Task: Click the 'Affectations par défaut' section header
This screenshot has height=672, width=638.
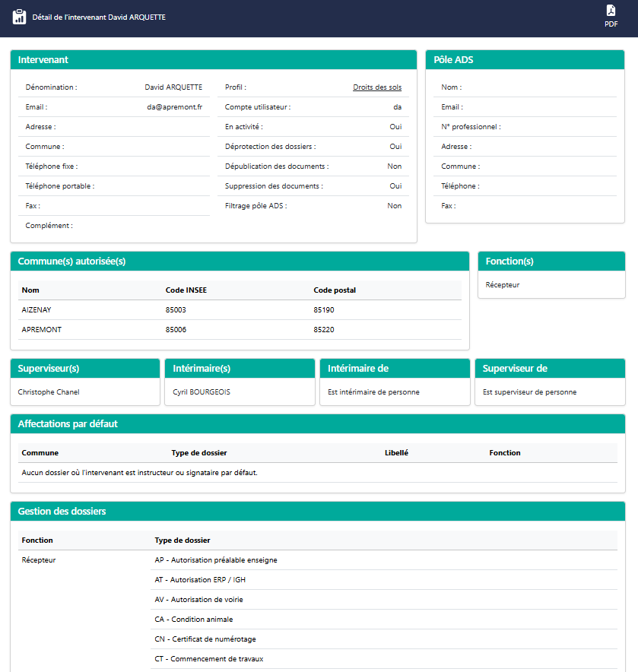Action: (68, 424)
